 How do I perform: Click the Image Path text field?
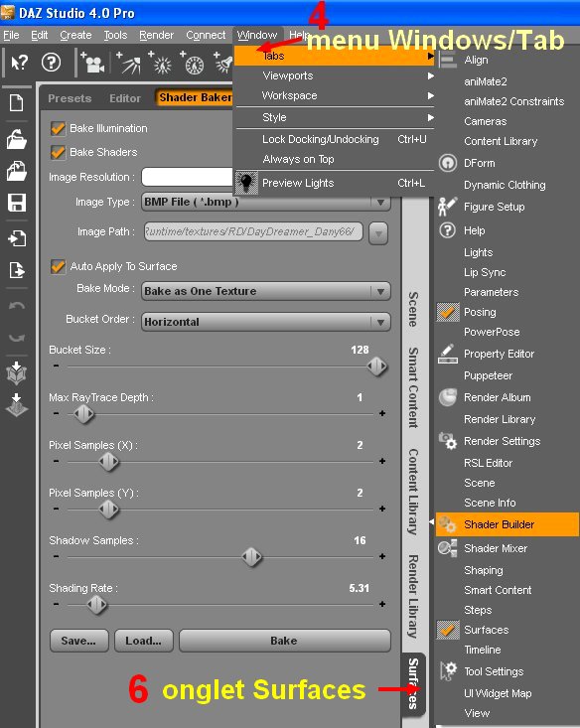tap(253, 231)
